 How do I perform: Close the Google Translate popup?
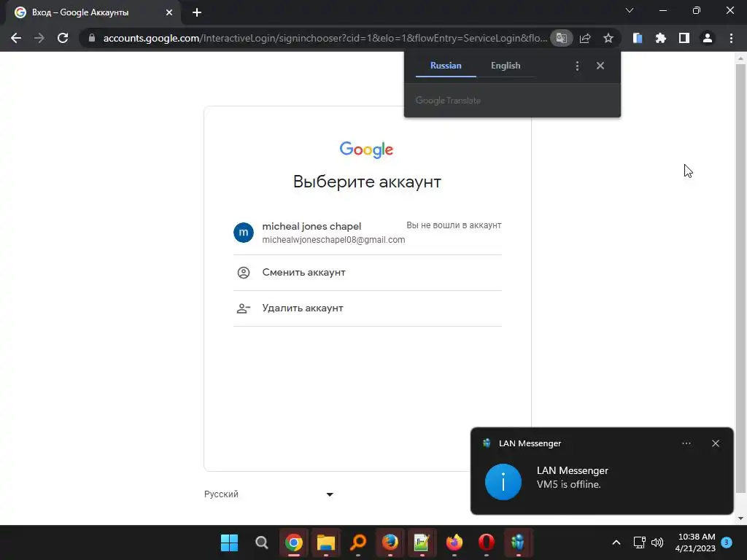[x=600, y=66]
